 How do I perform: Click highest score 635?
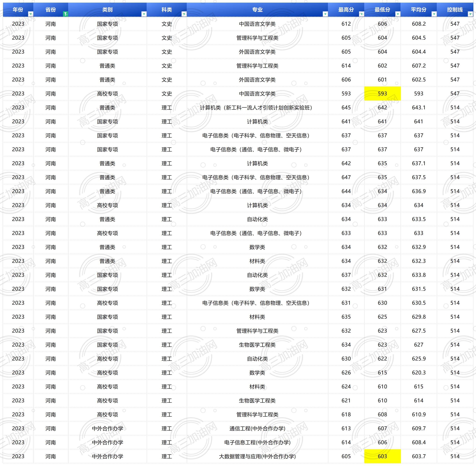346,317
